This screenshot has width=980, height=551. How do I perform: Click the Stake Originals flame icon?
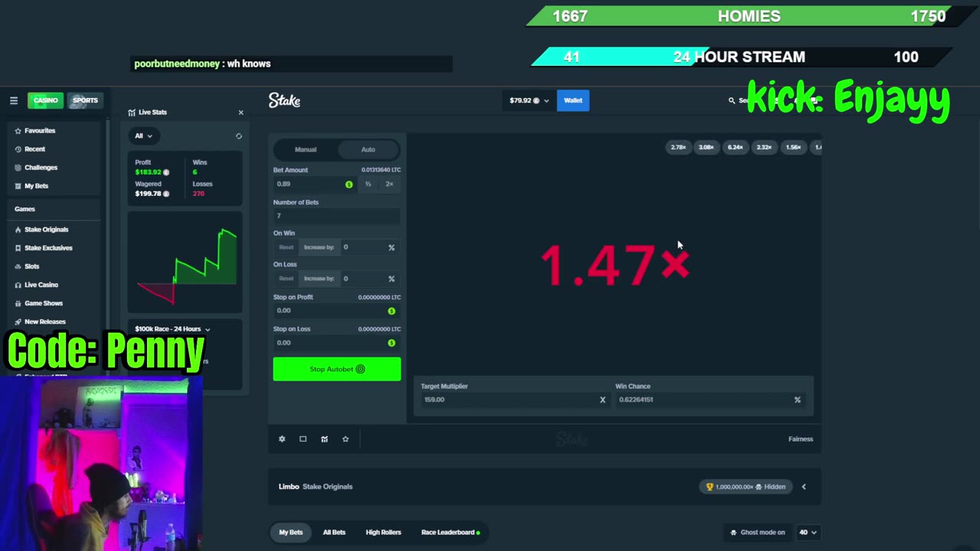[x=18, y=230]
